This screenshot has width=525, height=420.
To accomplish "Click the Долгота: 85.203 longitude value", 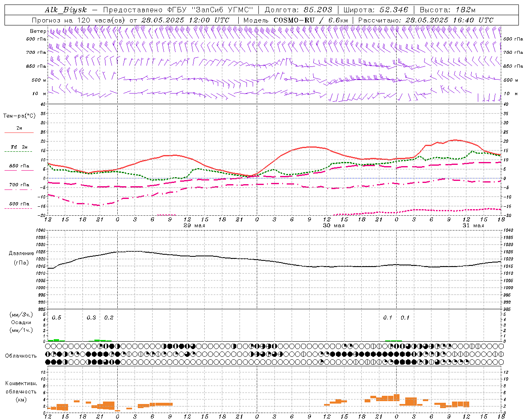I will point(298,10).
